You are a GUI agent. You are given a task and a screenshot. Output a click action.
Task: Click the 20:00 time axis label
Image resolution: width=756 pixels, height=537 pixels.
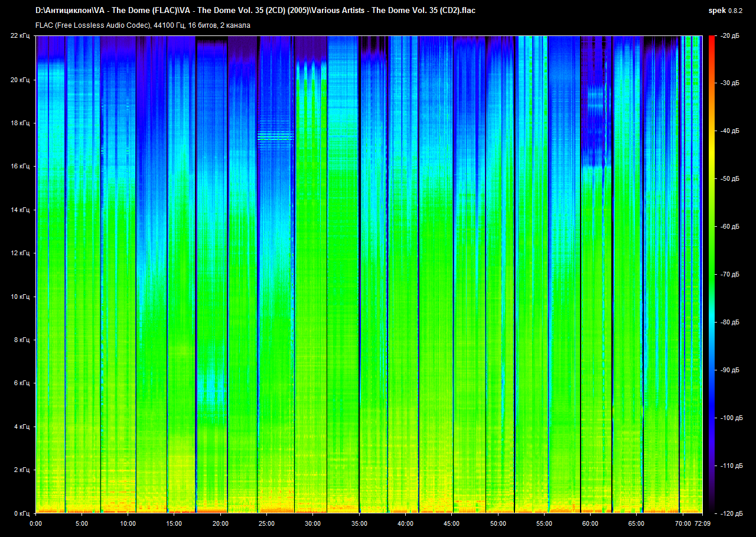pos(220,523)
